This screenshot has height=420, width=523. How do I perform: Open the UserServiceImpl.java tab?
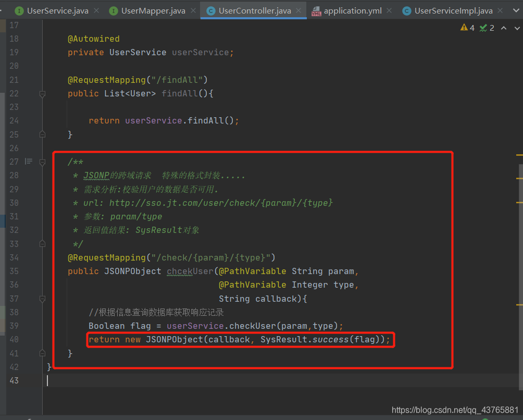click(x=453, y=10)
